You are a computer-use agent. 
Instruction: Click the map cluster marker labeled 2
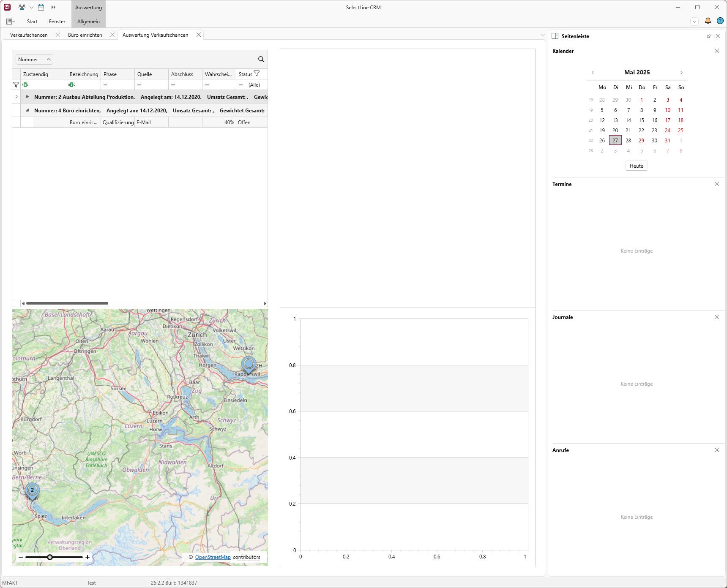click(32, 491)
